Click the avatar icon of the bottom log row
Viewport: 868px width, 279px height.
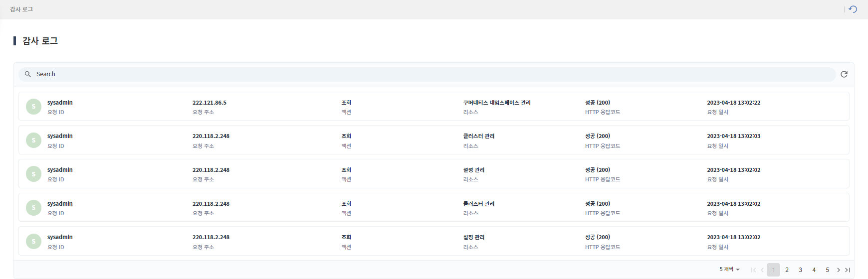[x=33, y=242]
